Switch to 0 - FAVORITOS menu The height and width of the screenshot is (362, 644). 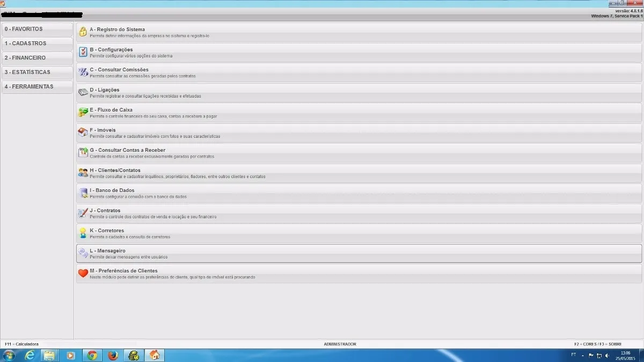37,29
